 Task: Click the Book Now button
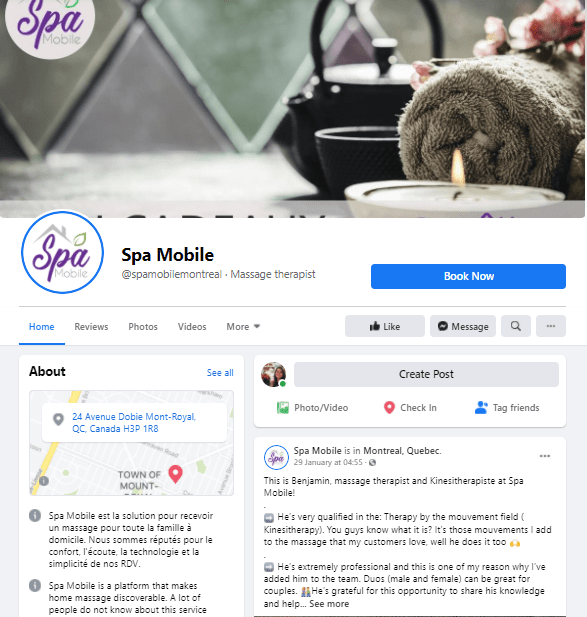(x=468, y=276)
